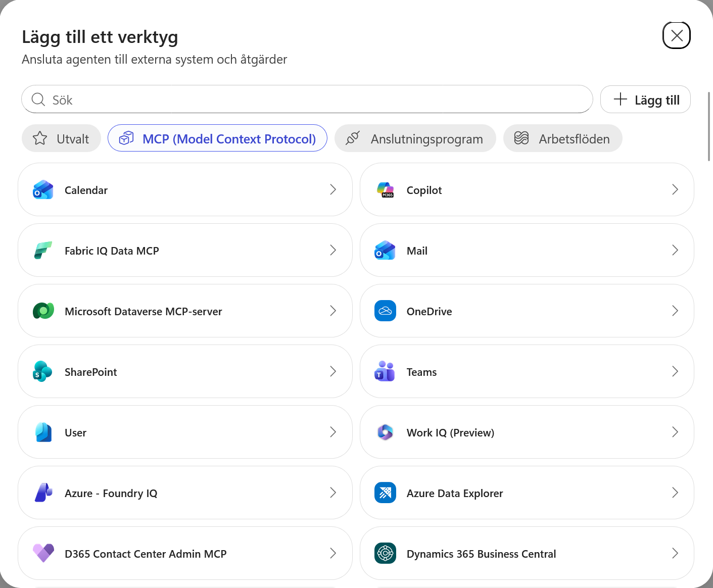Focus the Sök search field
Screen dimensions: 713x588
[307, 100]
